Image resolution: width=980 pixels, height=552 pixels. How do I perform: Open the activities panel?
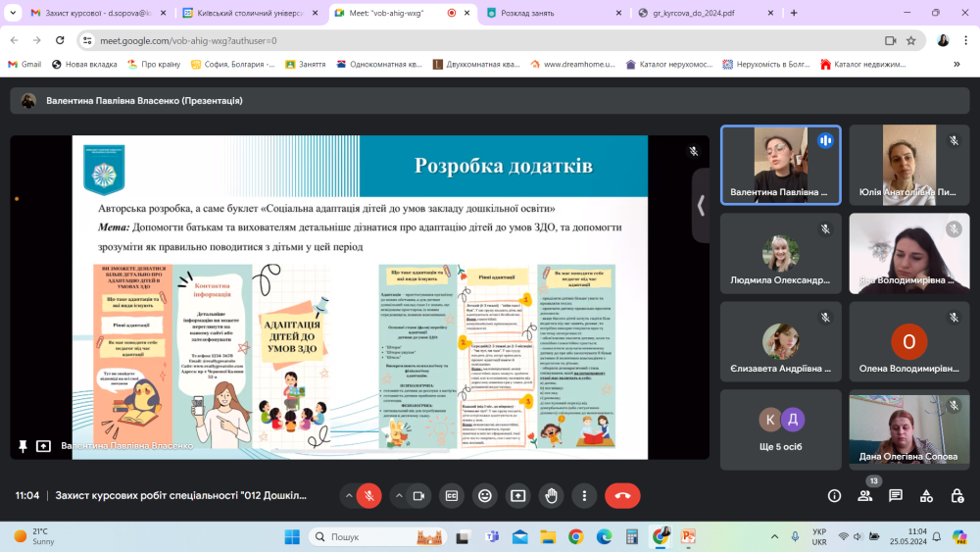coord(925,496)
